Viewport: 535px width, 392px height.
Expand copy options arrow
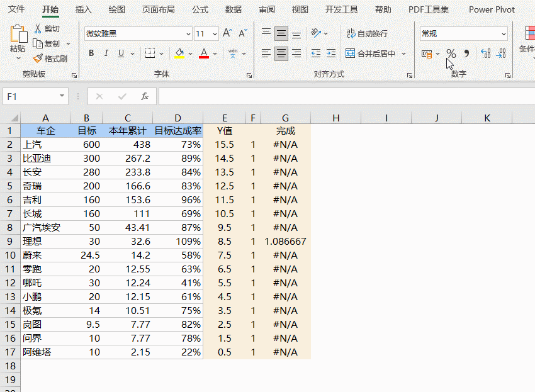[68, 43]
